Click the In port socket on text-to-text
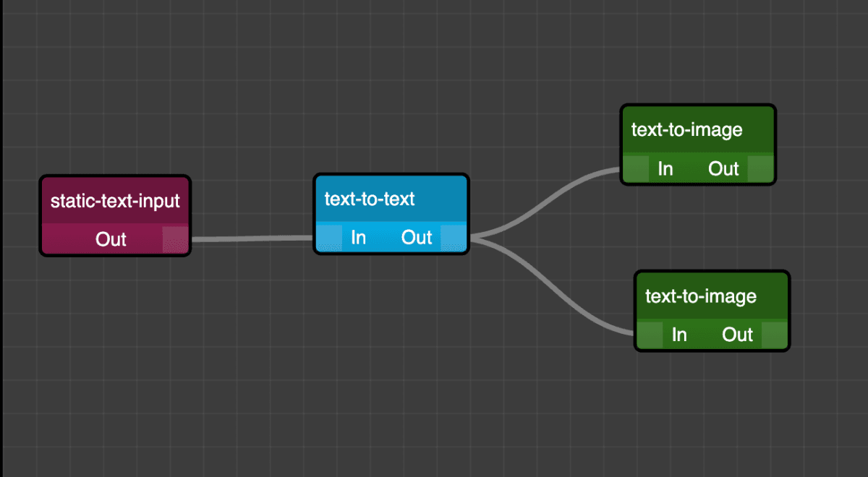 328,238
